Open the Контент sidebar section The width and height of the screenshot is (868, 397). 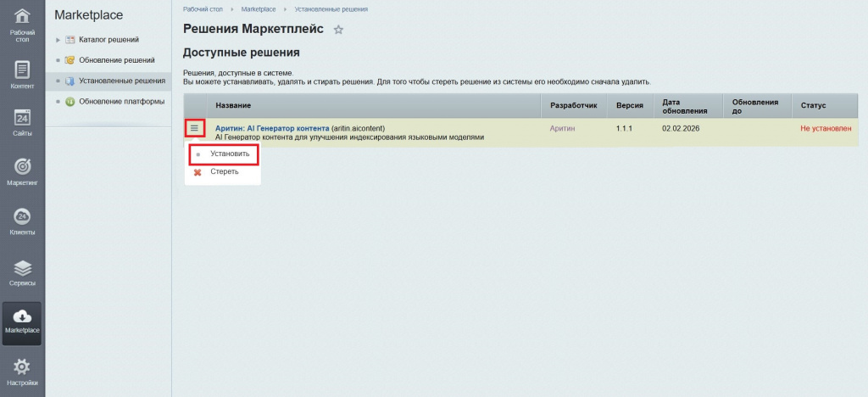tap(22, 74)
